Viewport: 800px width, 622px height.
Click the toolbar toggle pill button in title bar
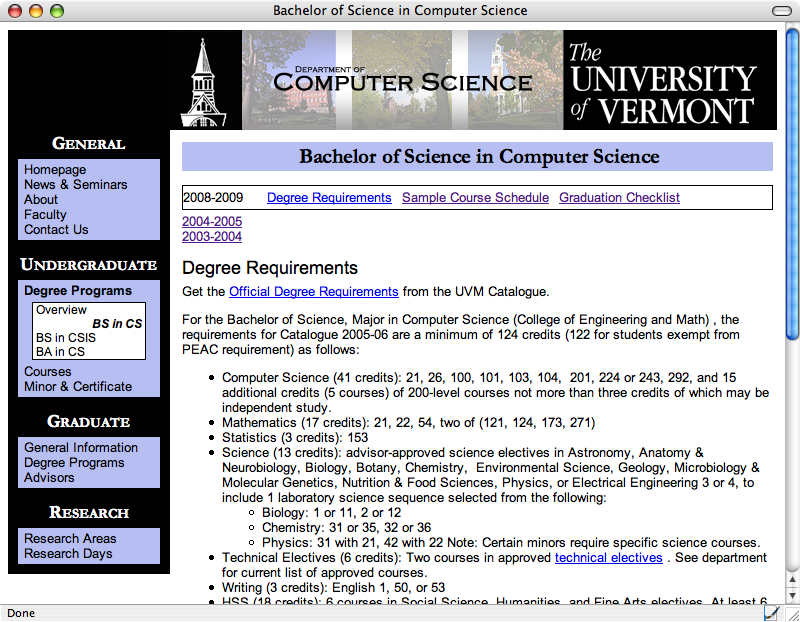click(781, 11)
